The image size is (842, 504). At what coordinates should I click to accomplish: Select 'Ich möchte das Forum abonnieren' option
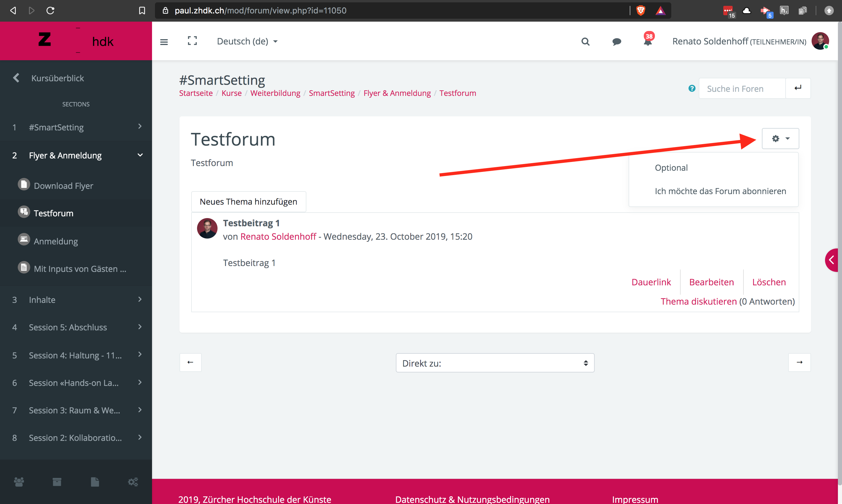(720, 191)
